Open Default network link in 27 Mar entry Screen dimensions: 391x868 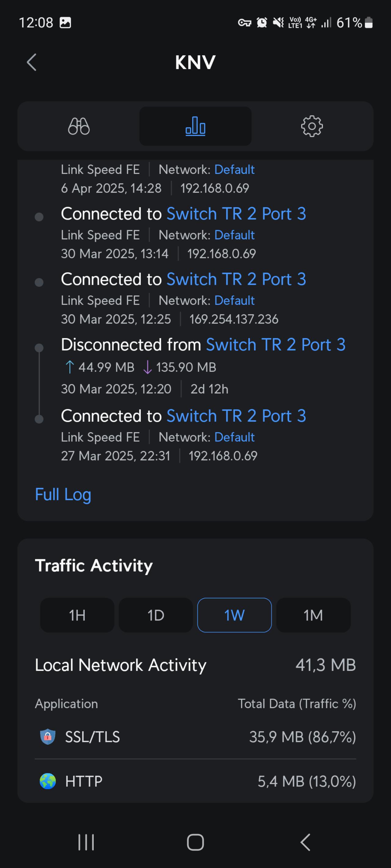pos(235,437)
